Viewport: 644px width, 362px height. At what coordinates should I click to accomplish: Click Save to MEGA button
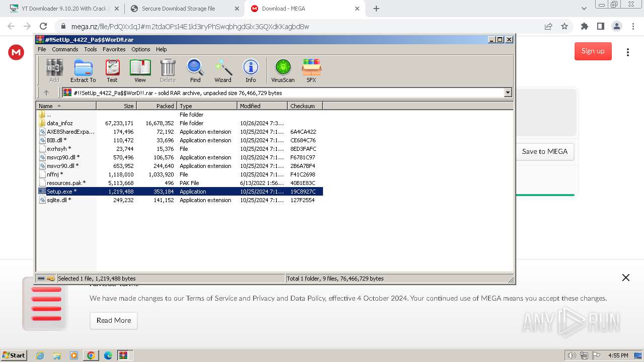point(544,151)
